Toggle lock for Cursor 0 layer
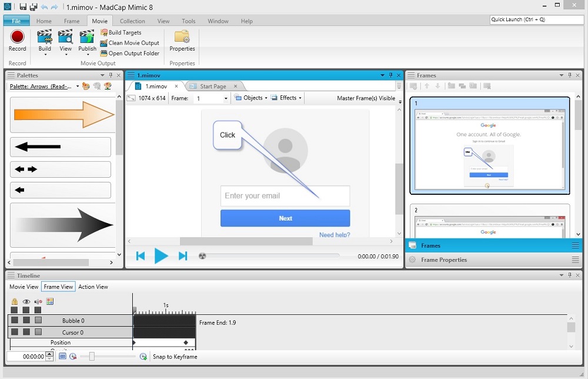The width and height of the screenshot is (588, 379). [14, 332]
